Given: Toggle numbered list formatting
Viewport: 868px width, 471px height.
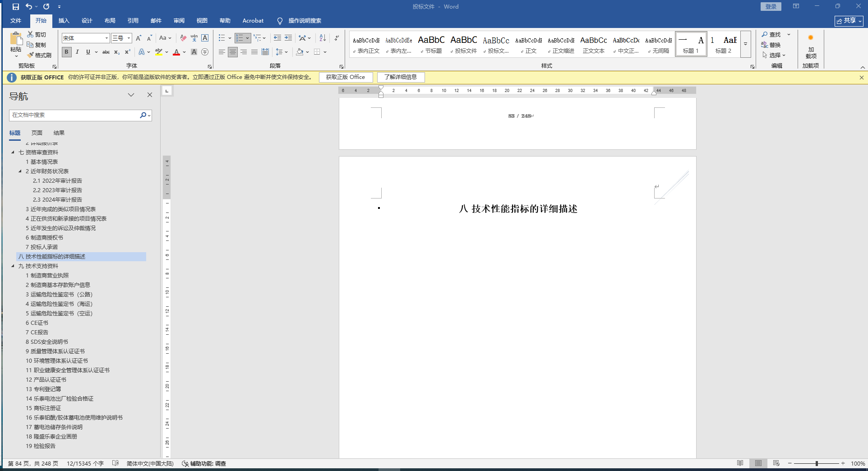Looking at the screenshot, I should [x=240, y=38].
